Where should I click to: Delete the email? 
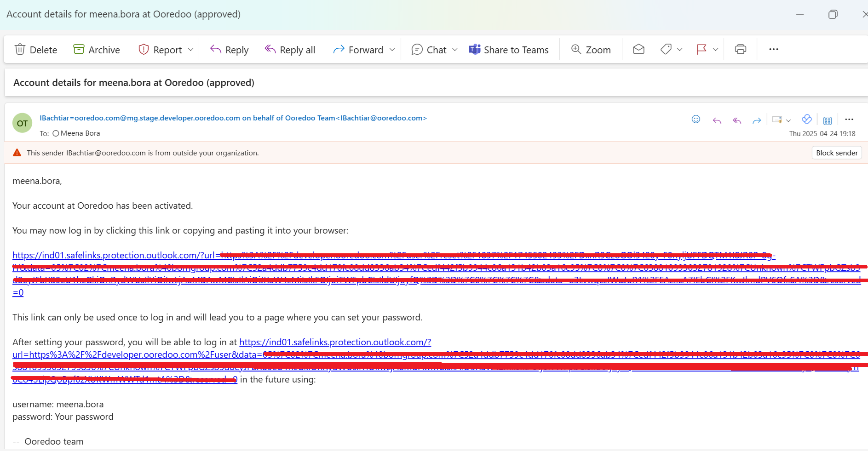coord(35,49)
